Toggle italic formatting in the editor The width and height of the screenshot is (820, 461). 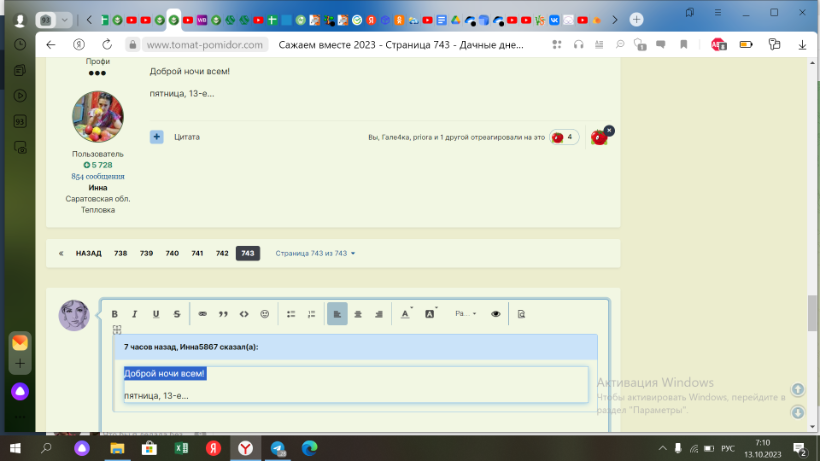tap(135, 314)
